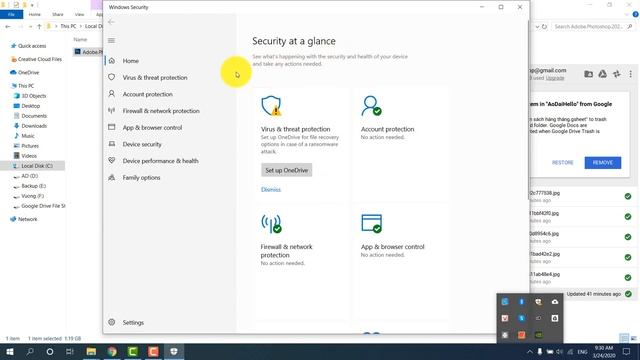
Task: Open Cortana circle on the taskbar
Action: tap(50, 352)
